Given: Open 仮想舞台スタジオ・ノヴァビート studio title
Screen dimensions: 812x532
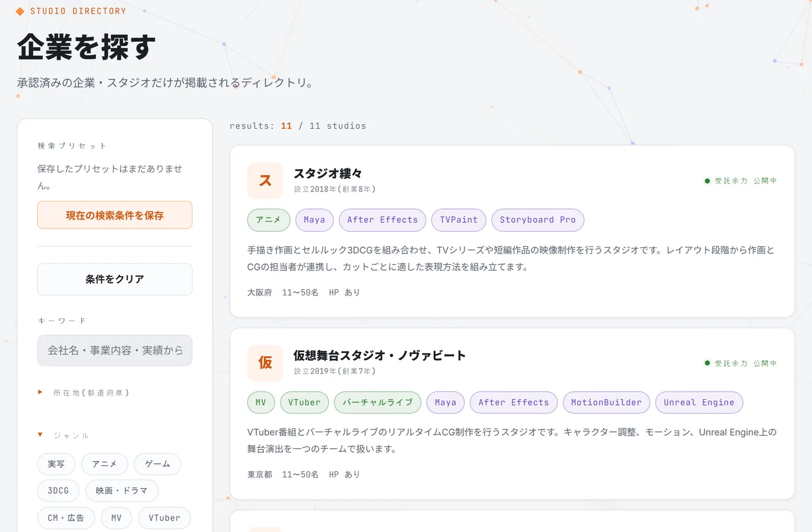Looking at the screenshot, I should tap(379, 356).
